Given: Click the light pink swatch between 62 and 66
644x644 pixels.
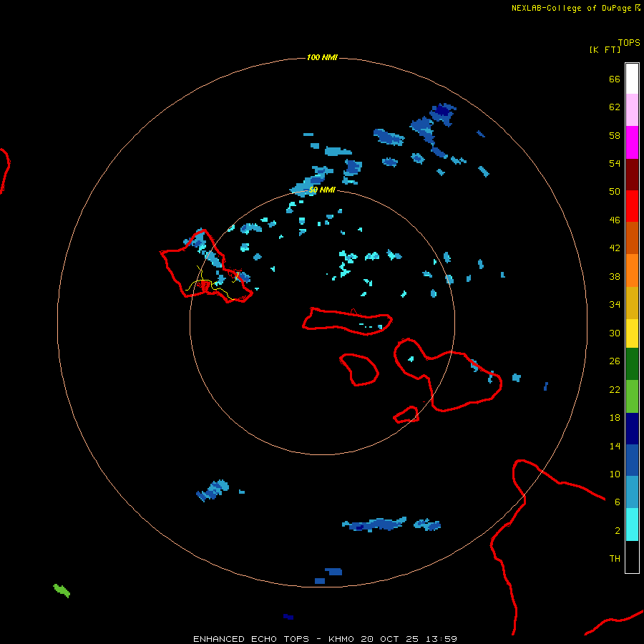Looking at the screenshot, I should 632,109.
